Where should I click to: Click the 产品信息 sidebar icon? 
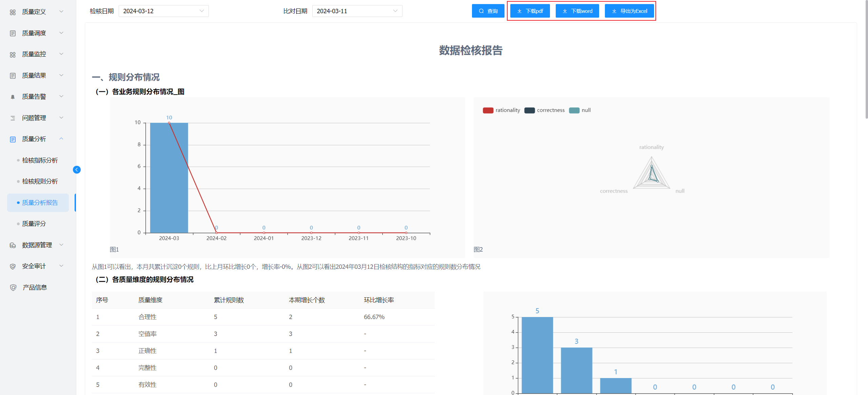coord(13,288)
